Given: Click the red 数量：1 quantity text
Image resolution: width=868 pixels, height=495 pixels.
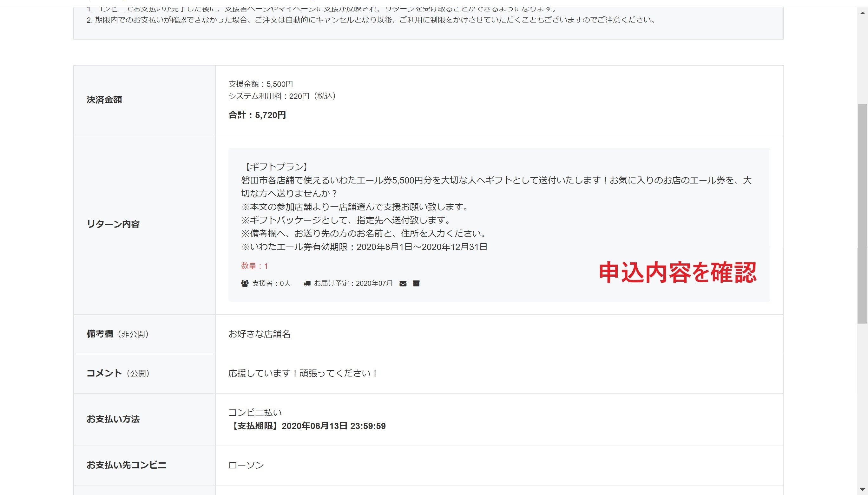Looking at the screenshot, I should pos(254,266).
